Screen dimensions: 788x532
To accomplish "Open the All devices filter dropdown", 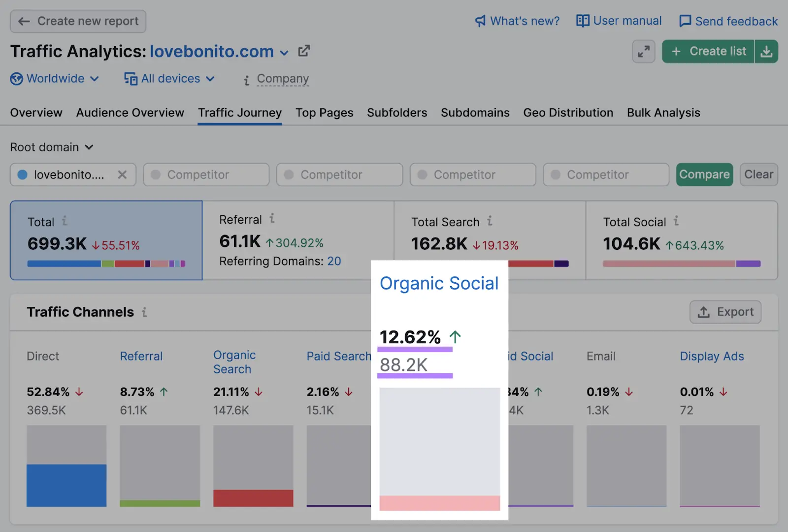I will (169, 79).
